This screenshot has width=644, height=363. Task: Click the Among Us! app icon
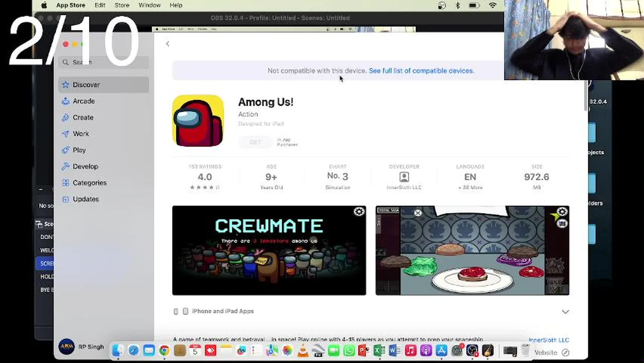(x=198, y=120)
